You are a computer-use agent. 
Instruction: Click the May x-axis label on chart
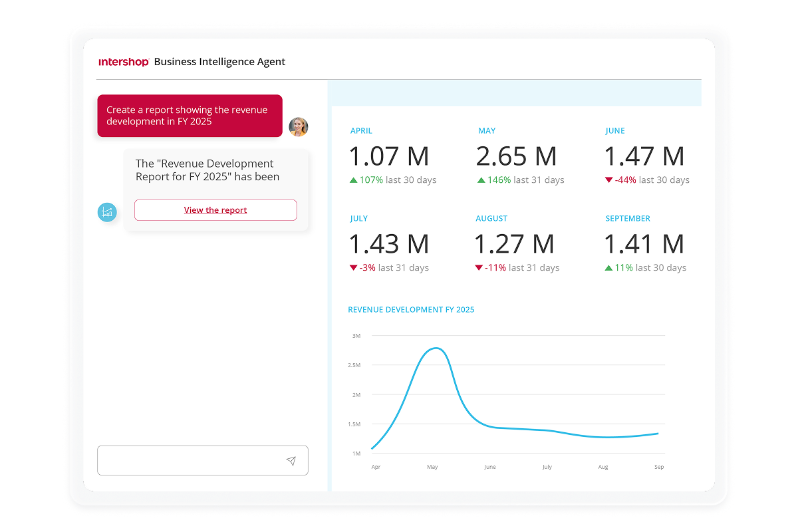[x=432, y=467]
